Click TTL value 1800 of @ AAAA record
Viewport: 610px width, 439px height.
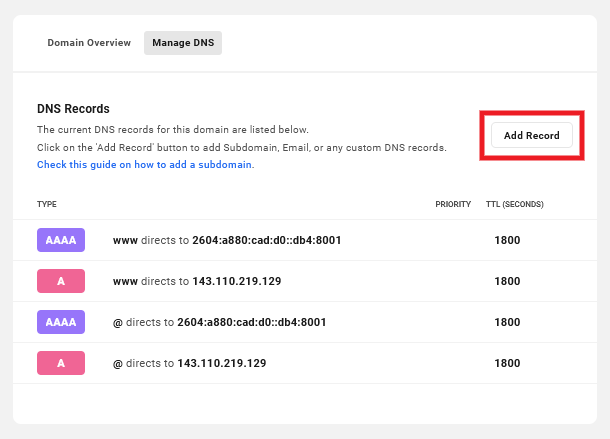tap(507, 322)
